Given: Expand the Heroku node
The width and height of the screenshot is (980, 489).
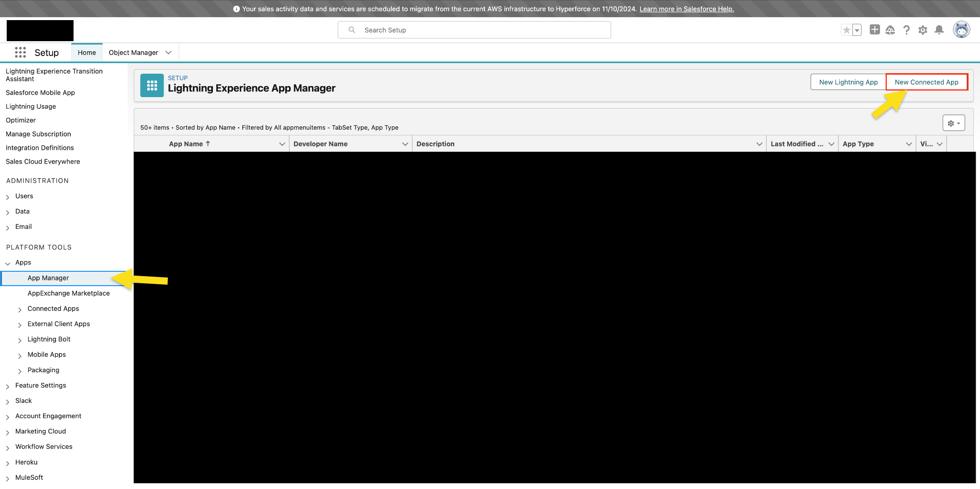Looking at the screenshot, I should coord(8,463).
